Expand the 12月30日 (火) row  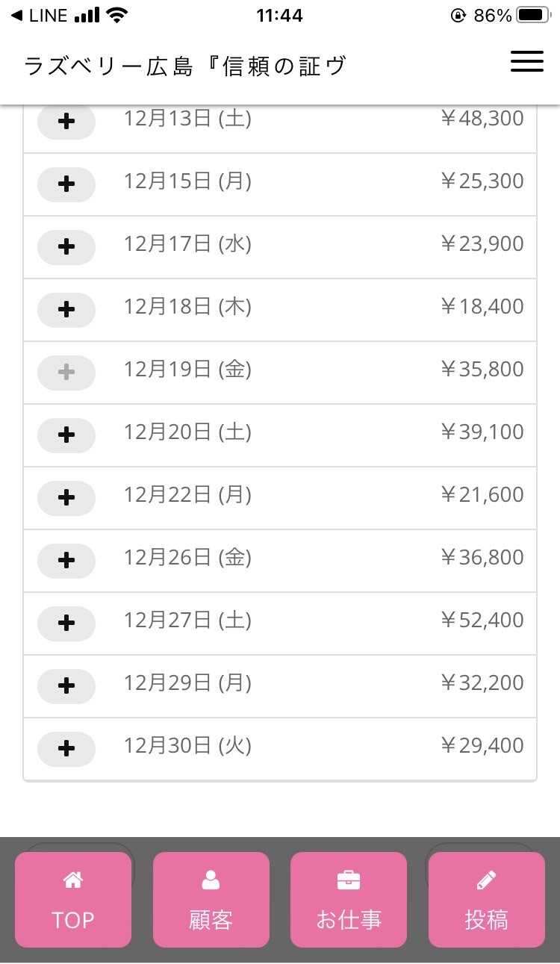66,749
